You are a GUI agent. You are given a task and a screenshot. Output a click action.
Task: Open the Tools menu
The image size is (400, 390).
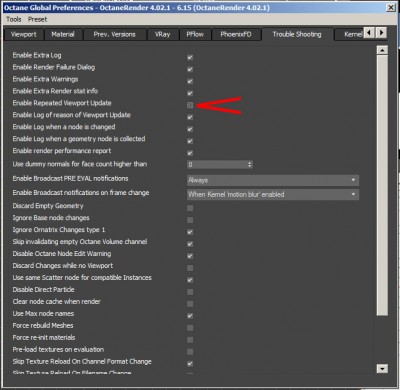[x=14, y=19]
